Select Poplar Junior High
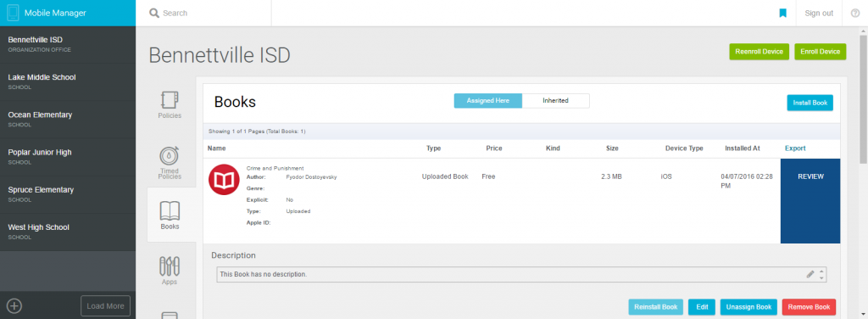Screen dimensions: 868x319 point(68,157)
